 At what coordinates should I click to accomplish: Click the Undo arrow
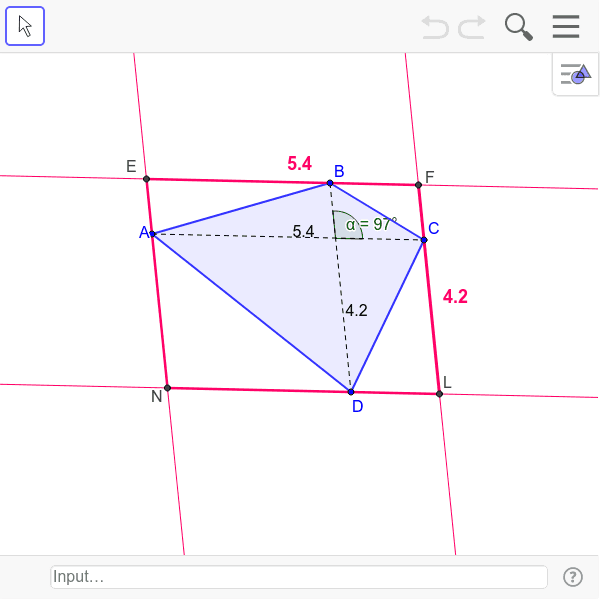(435, 27)
